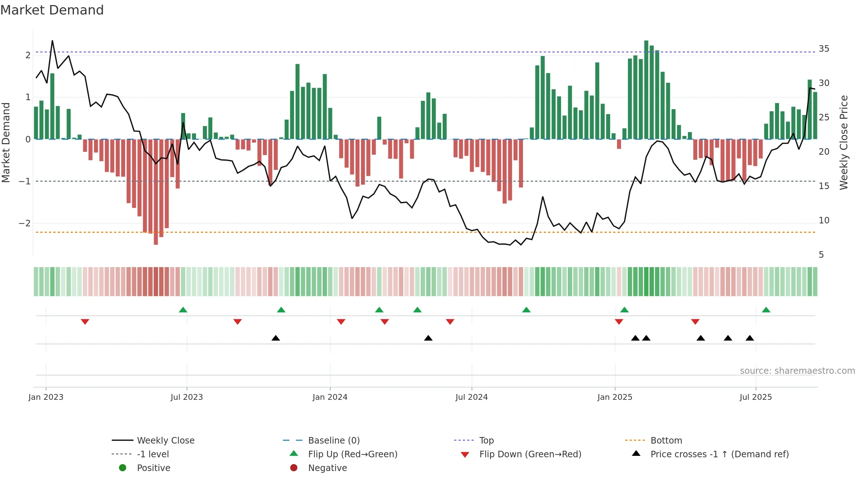Select the red Flip Down marker in early Jun 2024
This screenshot has height=488, width=868.
coord(450,322)
